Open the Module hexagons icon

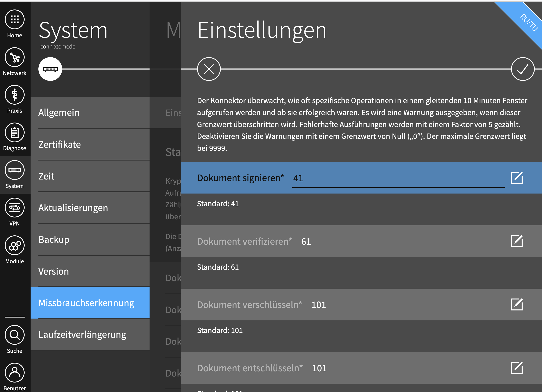15,246
